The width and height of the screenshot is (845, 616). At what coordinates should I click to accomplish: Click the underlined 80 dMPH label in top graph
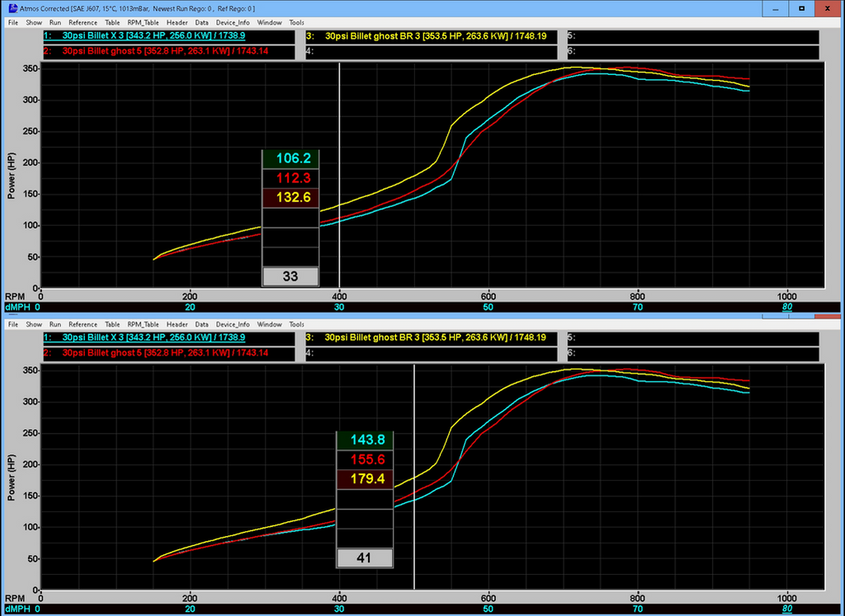(x=788, y=308)
